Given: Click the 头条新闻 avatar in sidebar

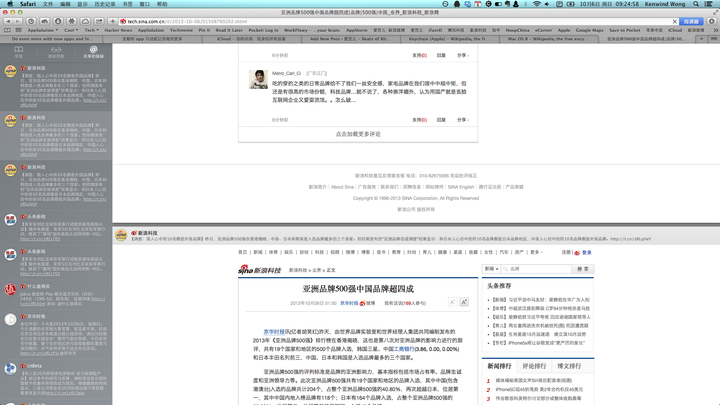Looking at the screenshot, I should coord(10,220).
